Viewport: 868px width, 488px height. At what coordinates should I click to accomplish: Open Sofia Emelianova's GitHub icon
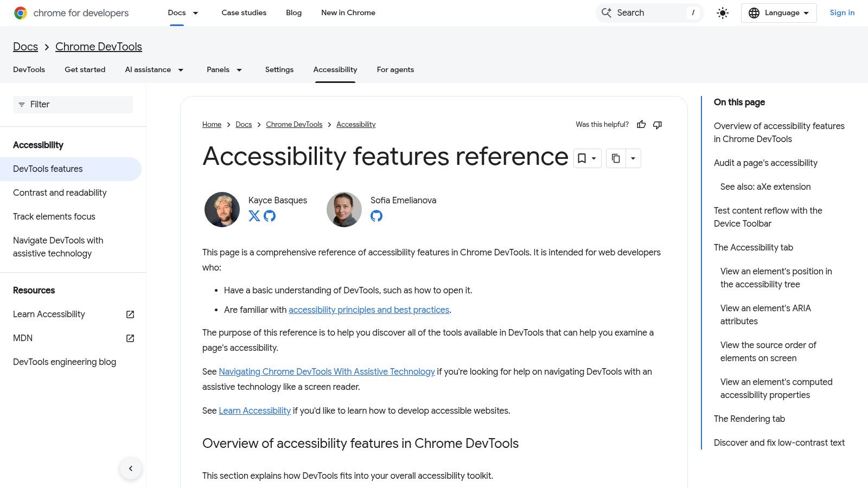376,216
